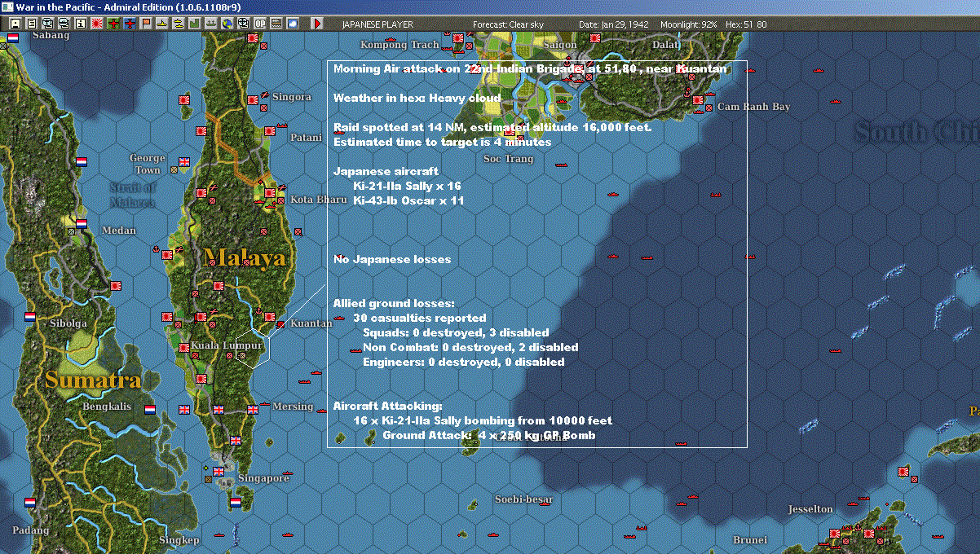The image size is (980, 554).
Task: Click the crosshair globe toolbar icon
Action: 243,24
